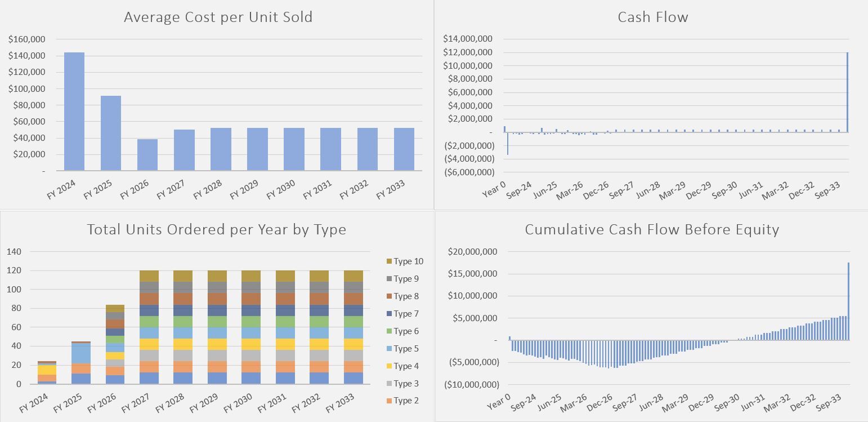Click the Type 6 segment of FY 2031 column

[285, 322]
